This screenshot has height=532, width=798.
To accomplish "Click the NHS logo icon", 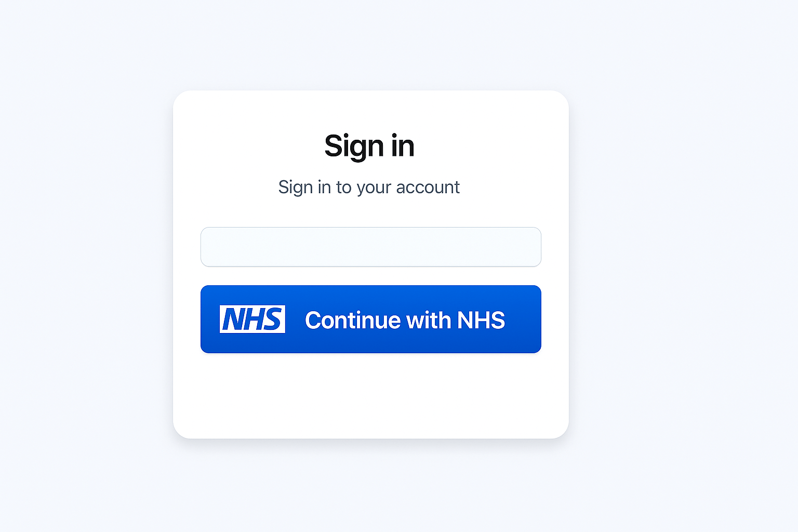I will coord(252,319).
